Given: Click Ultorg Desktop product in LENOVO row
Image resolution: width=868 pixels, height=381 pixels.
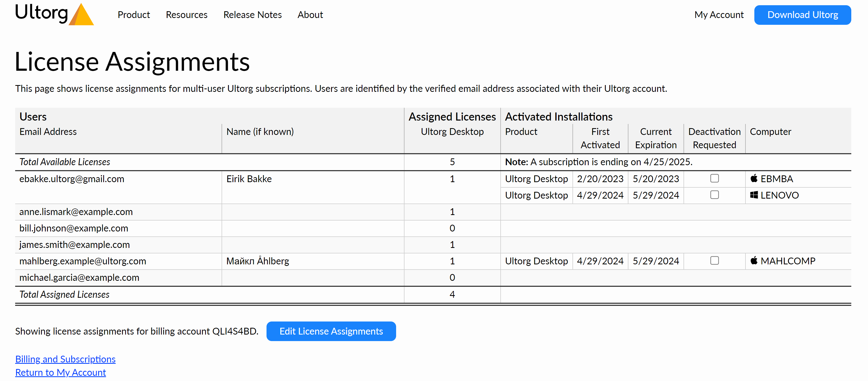Looking at the screenshot, I should [x=536, y=195].
